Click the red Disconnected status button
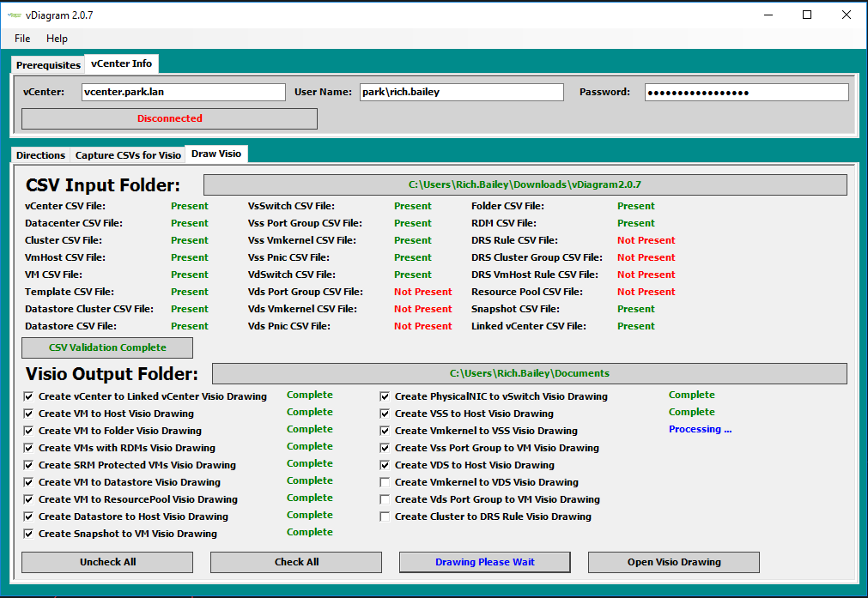This screenshot has width=868, height=598. [169, 118]
